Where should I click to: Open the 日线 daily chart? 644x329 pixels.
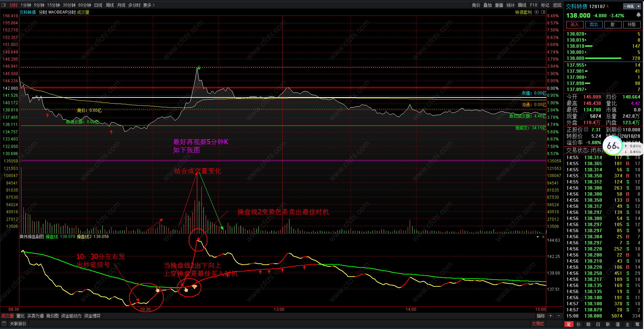pos(98,5)
